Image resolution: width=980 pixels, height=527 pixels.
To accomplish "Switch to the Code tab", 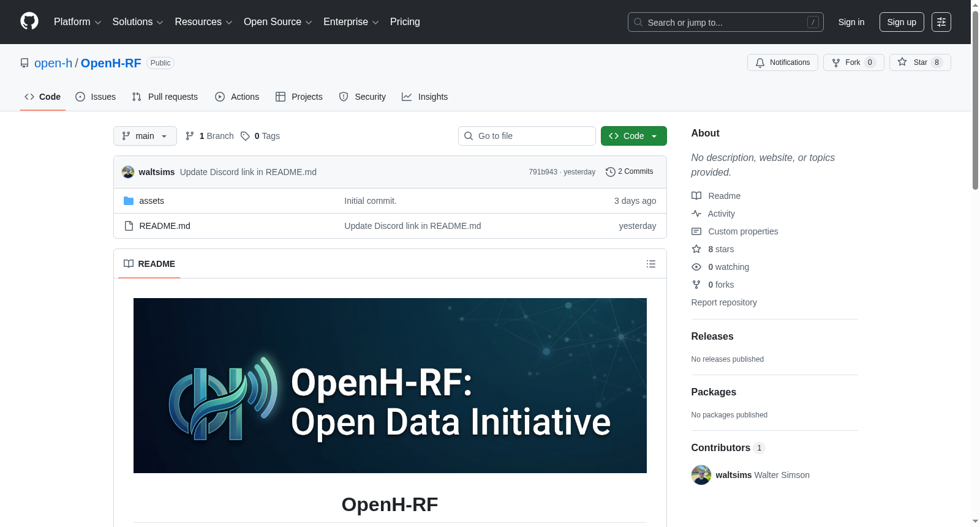I will click(x=43, y=97).
